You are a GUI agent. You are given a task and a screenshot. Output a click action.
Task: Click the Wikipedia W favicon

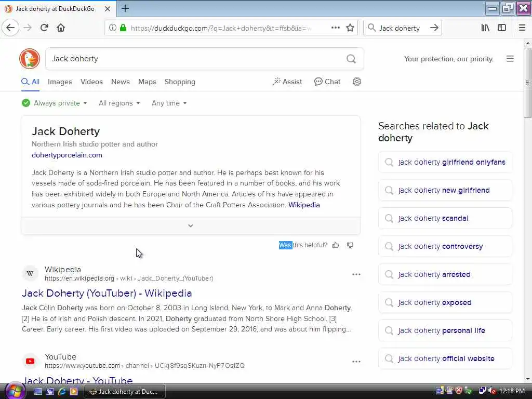click(x=30, y=273)
